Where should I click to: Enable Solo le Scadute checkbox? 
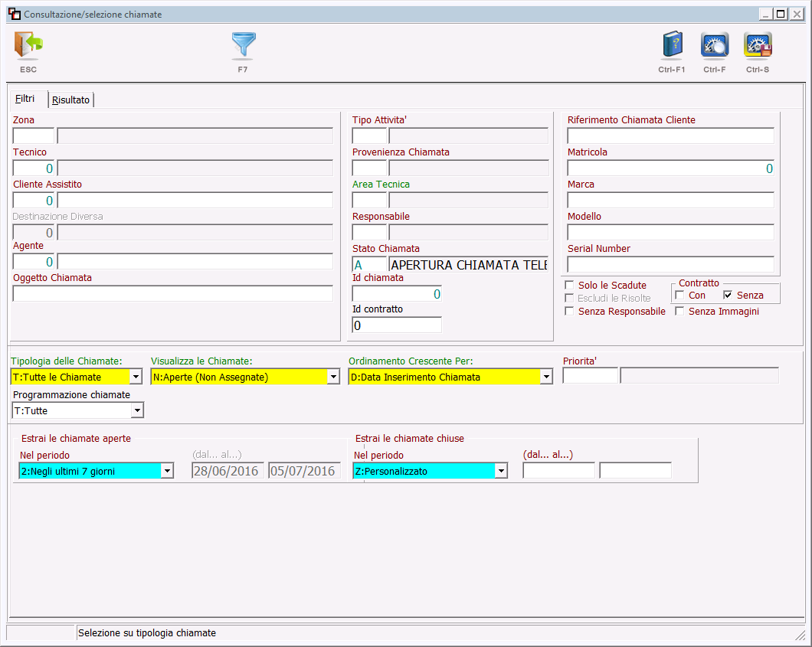coord(569,285)
